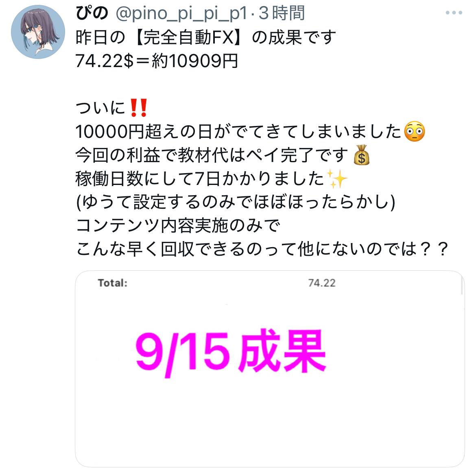
Task: Click the 他にないのでは？？ closing line
Action: [x=262, y=249]
